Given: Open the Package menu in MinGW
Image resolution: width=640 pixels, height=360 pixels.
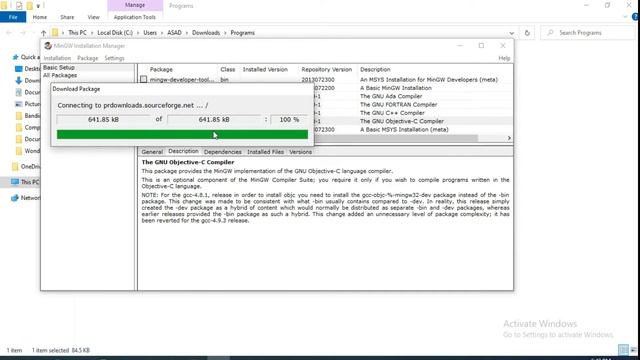Looking at the screenshot, I should pyautogui.click(x=87, y=58).
